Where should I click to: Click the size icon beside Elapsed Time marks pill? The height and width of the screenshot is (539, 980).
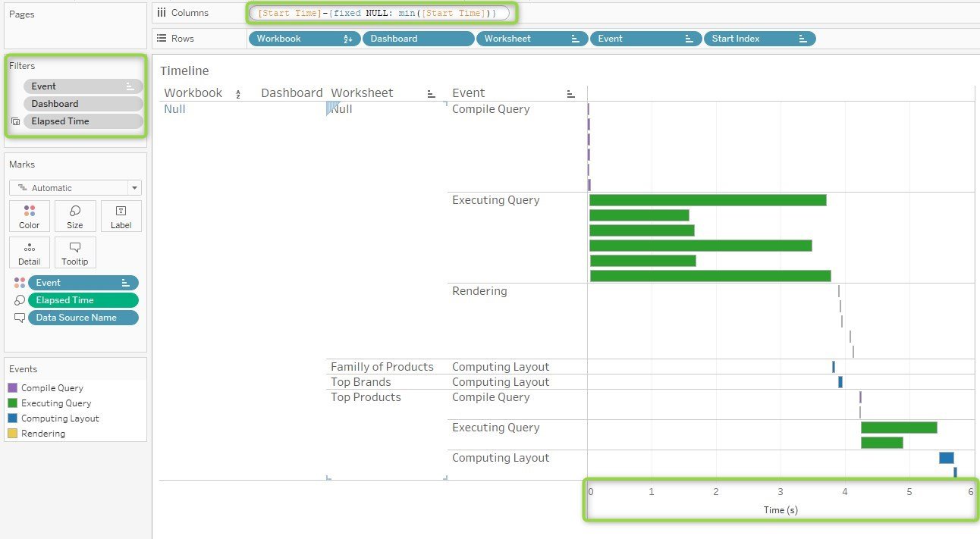19,300
